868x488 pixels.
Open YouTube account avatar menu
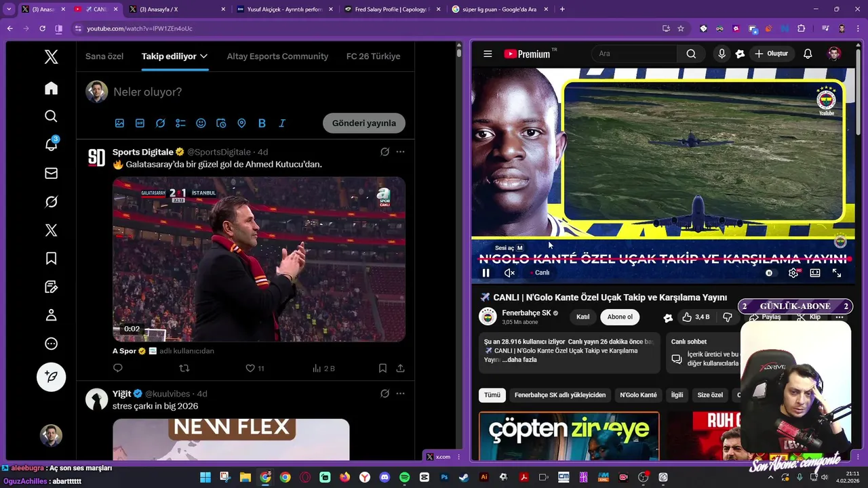[x=834, y=54]
